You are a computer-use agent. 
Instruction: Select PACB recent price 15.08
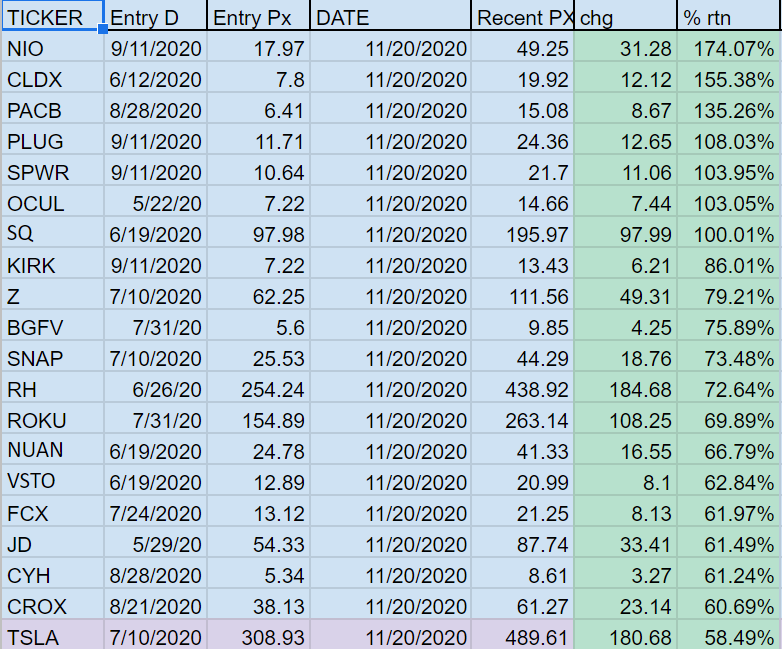[522, 109]
